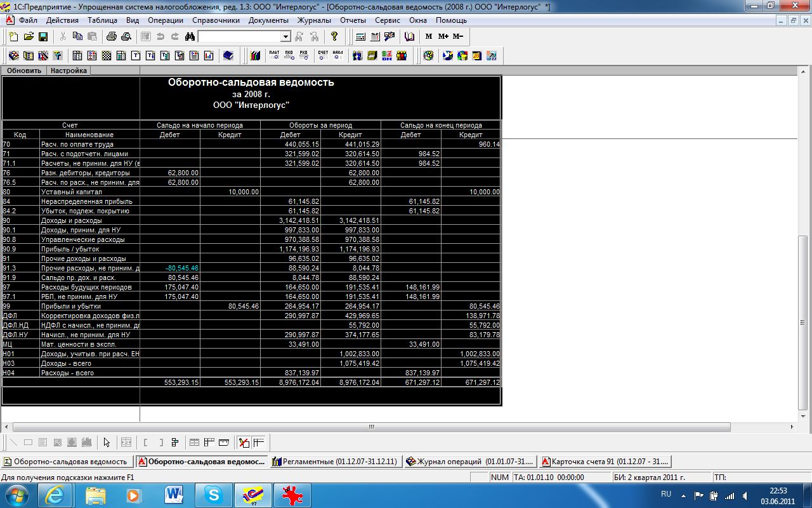Select the 138,971.78 closing credit cell
The width and height of the screenshot is (812, 508).
471,316
